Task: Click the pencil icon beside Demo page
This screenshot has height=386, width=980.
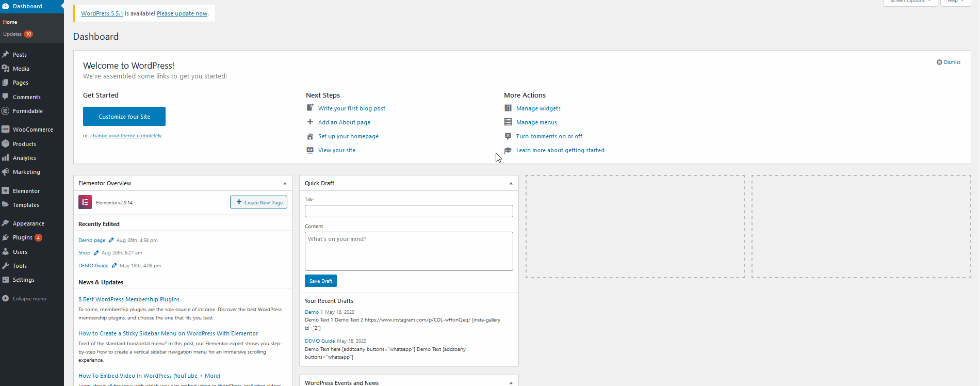Action: [x=111, y=240]
